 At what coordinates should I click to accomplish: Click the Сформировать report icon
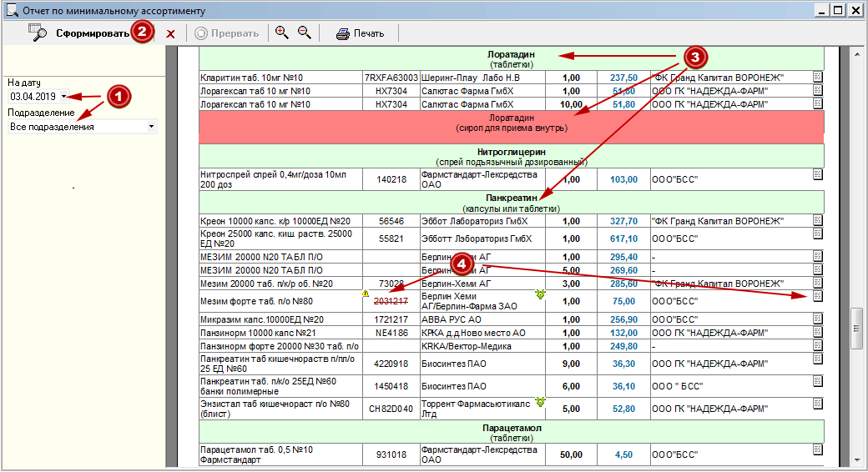38,33
